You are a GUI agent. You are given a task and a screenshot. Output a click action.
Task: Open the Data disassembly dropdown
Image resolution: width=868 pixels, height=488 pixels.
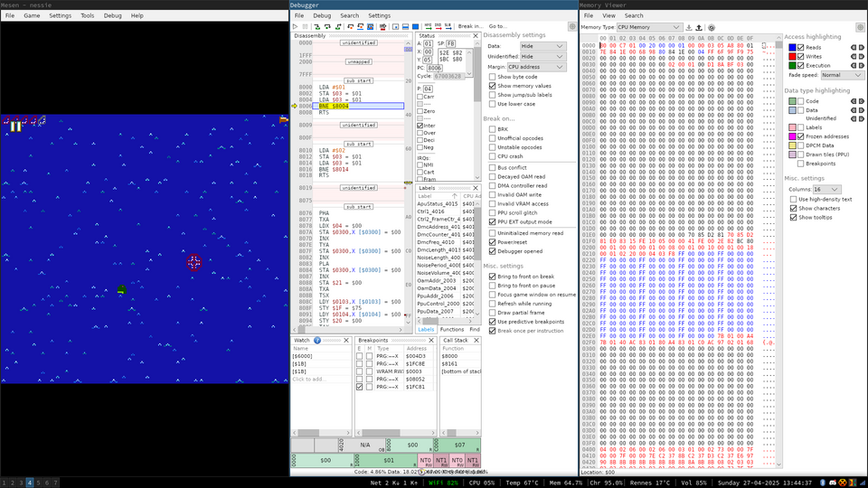(x=542, y=46)
